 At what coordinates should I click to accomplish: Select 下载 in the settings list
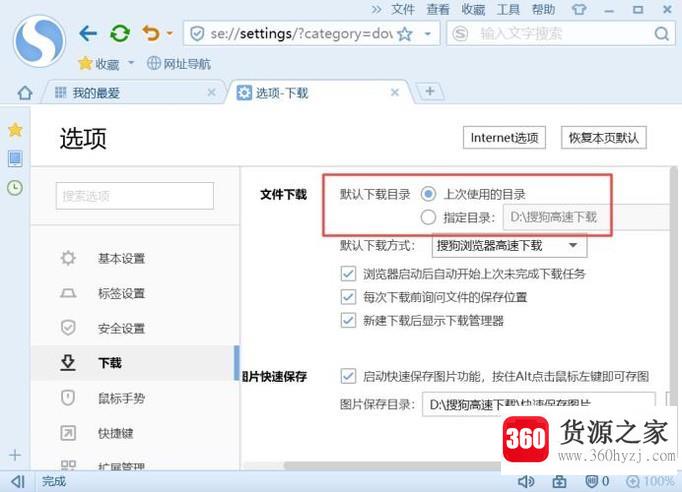point(135,363)
